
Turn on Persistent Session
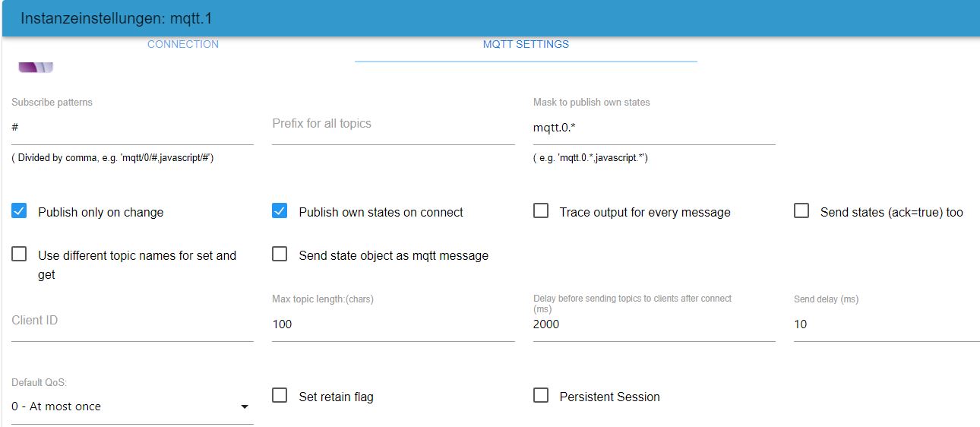pos(541,396)
